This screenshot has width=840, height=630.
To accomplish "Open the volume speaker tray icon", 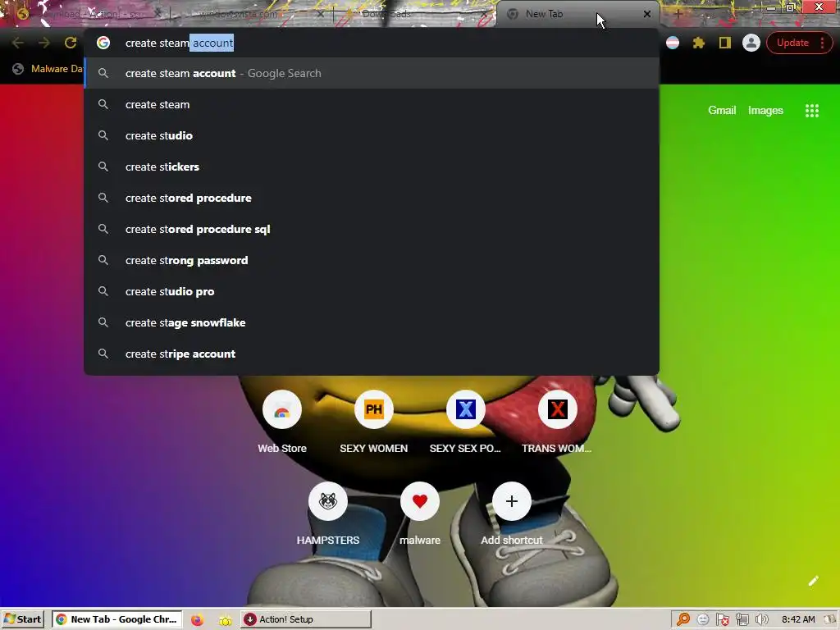I will point(761,620).
